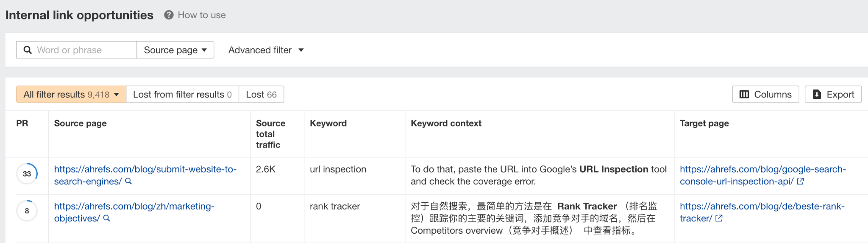Click the help question mark icon
Screen dimensions: 868x243
coord(169,15)
